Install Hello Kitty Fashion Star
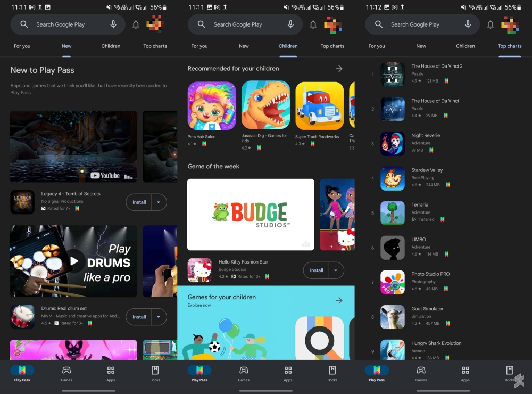Image resolution: width=532 pixels, height=394 pixels. [x=316, y=270]
